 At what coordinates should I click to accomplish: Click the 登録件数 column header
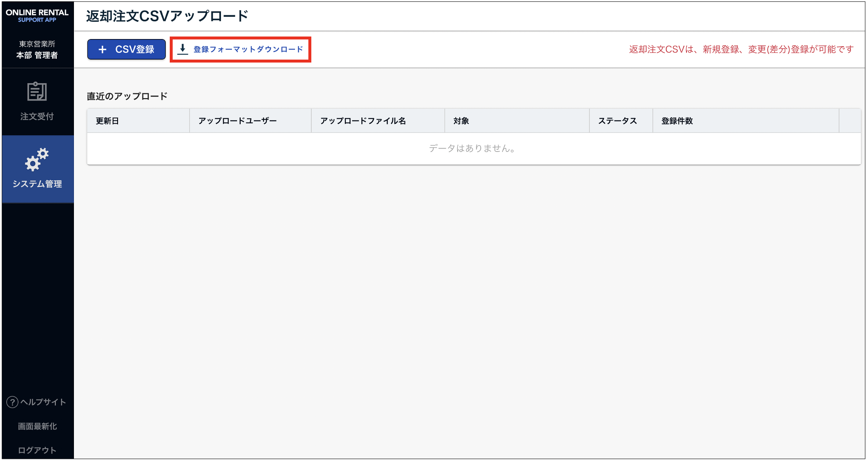click(677, 121)
